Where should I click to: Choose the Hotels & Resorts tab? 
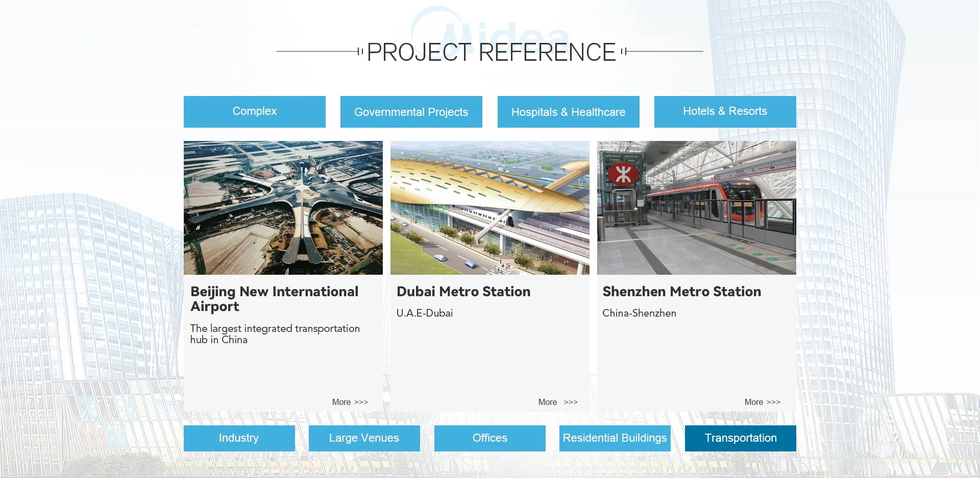(725, 112)
